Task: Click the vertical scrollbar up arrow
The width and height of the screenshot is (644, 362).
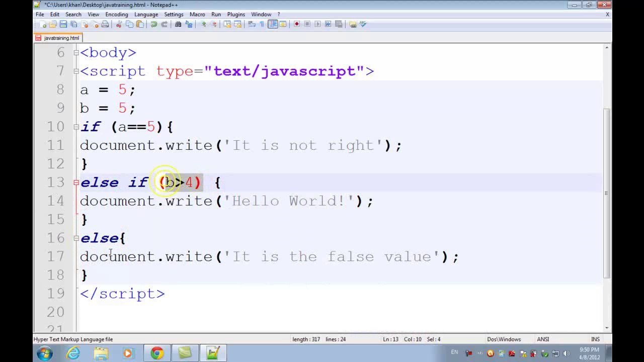Action: [607, 48]
